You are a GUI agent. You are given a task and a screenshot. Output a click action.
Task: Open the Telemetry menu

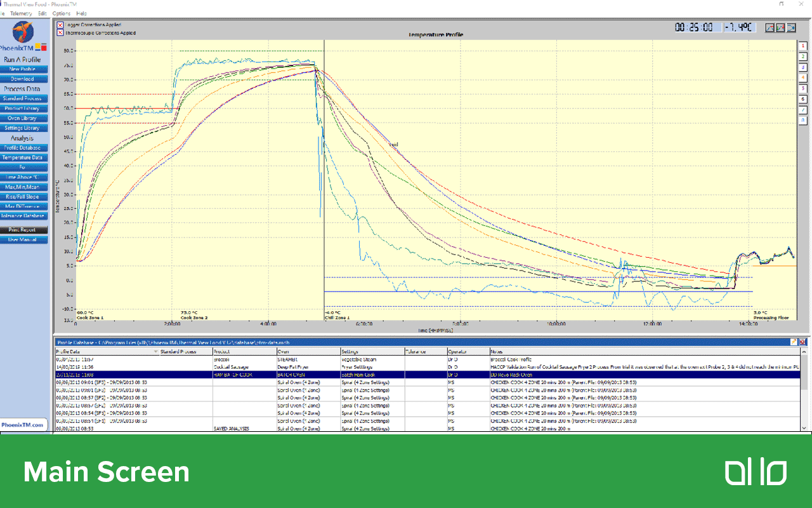click(x=21, y=13)
